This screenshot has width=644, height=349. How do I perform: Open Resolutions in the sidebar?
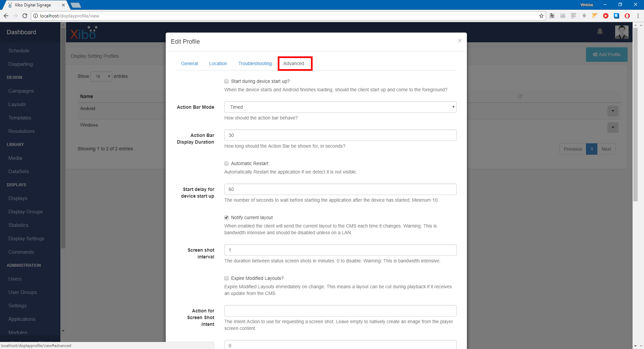[21, 131]
